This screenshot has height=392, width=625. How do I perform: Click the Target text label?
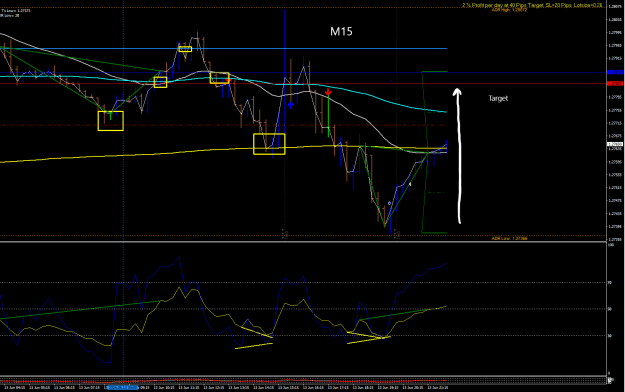click(498, 98)
